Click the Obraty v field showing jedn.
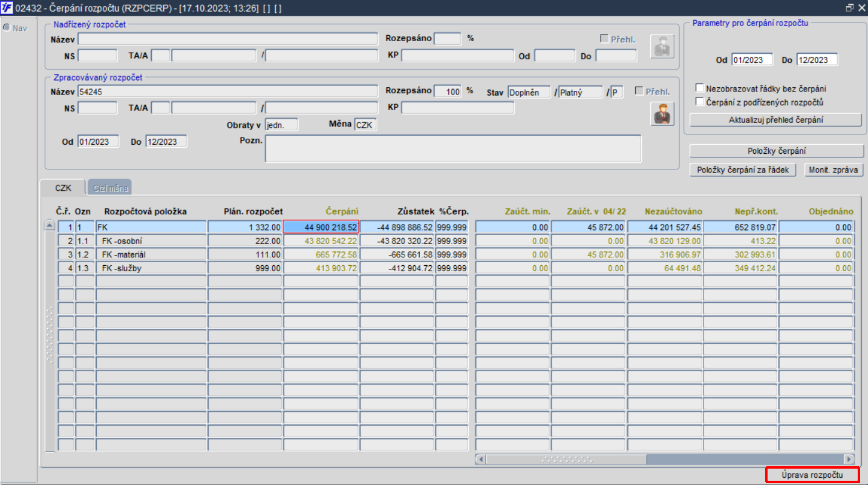The width and height of the screenshot is (868, 485). click(x=282, y=125)
